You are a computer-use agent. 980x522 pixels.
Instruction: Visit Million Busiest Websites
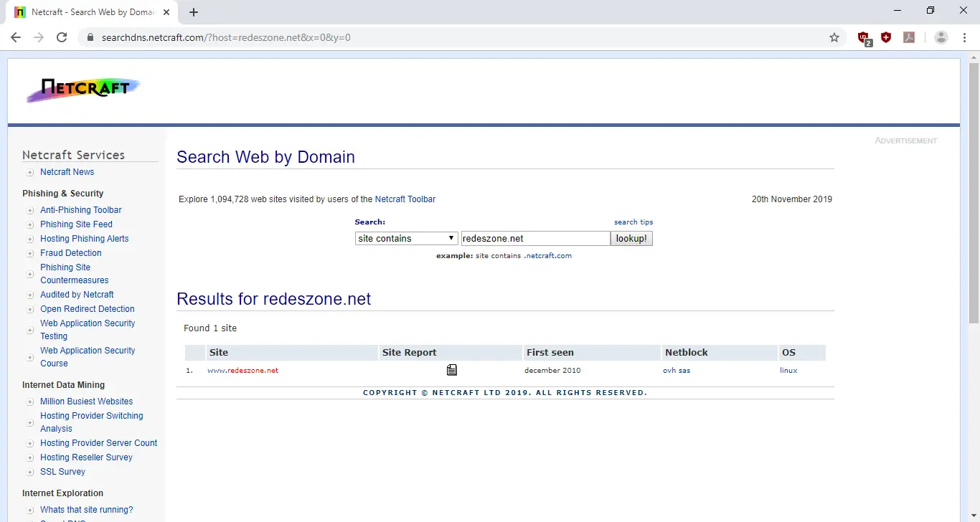(86, 402)
